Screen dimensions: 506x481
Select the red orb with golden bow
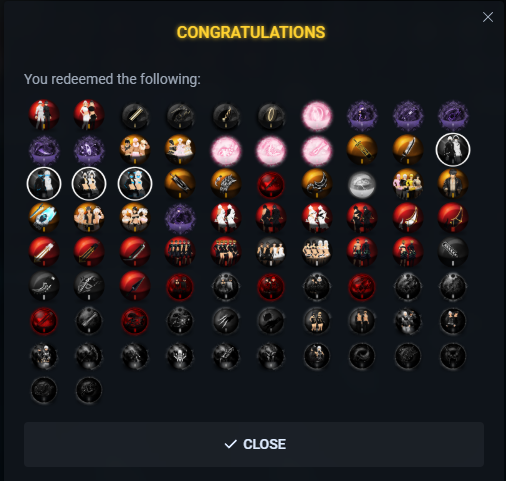point(453,218)
